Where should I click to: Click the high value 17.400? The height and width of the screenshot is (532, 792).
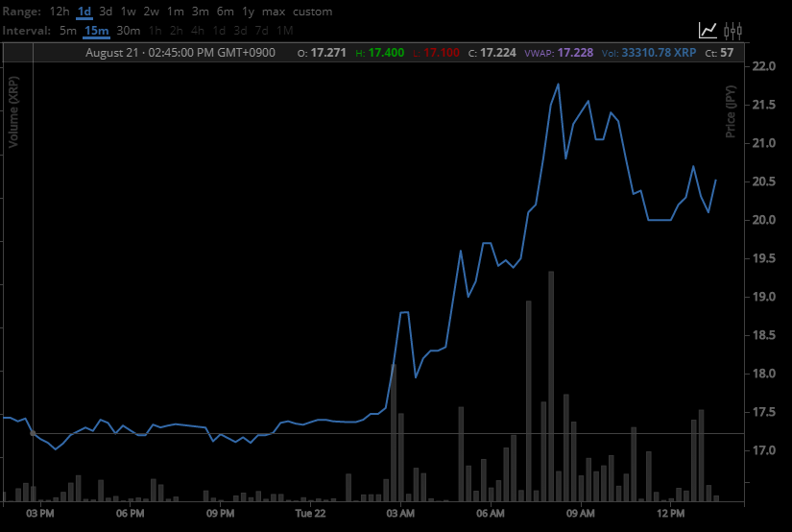point(386,53)
